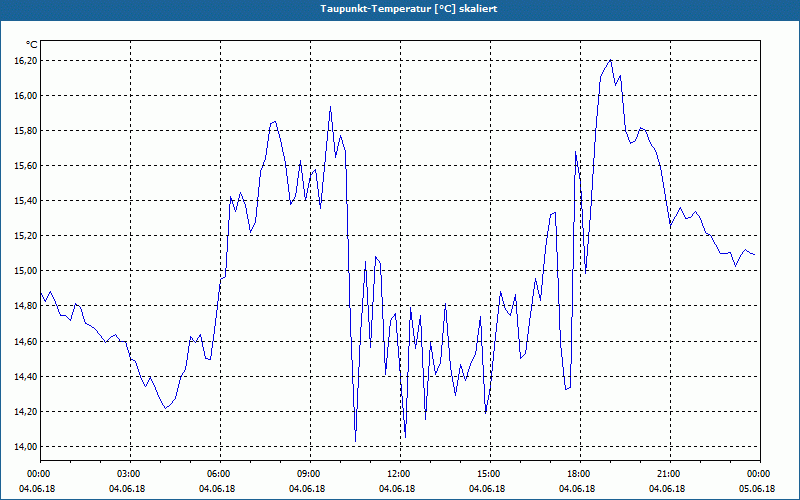Select the 14,00 y-axis value
800x500 pixels.
point(27,447)
